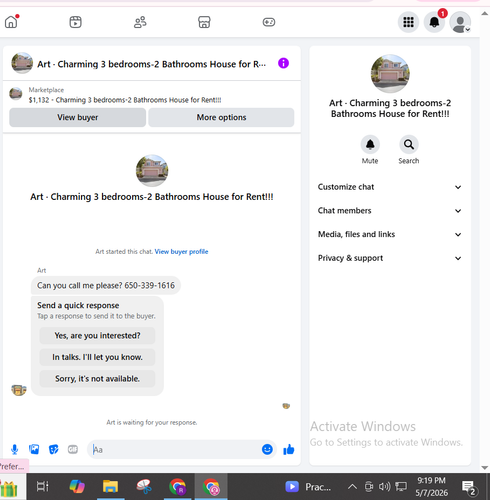Open the apps grid menu
The height and width of the screenshot is (500, 490).
click(x=408, y=22)
